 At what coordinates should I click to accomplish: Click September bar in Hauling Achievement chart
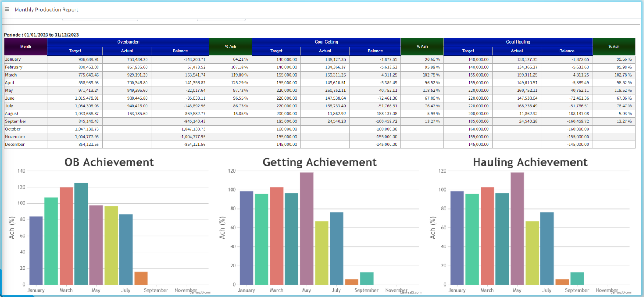click(577, 278)
